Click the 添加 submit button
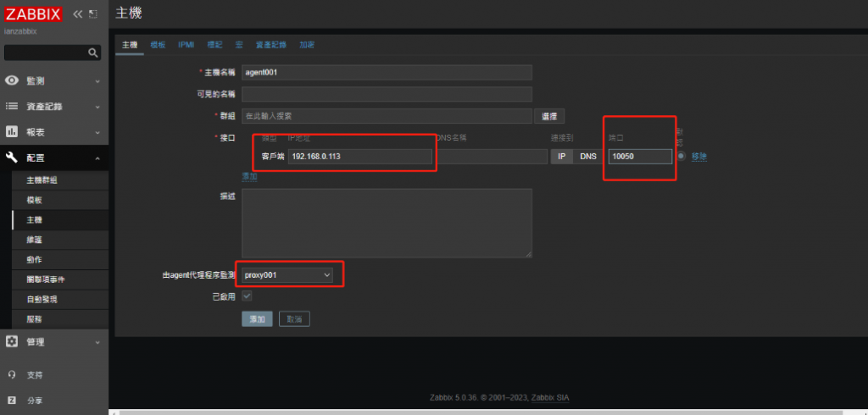This screenshot has width=868, height=415. click(x=258, y=319)
